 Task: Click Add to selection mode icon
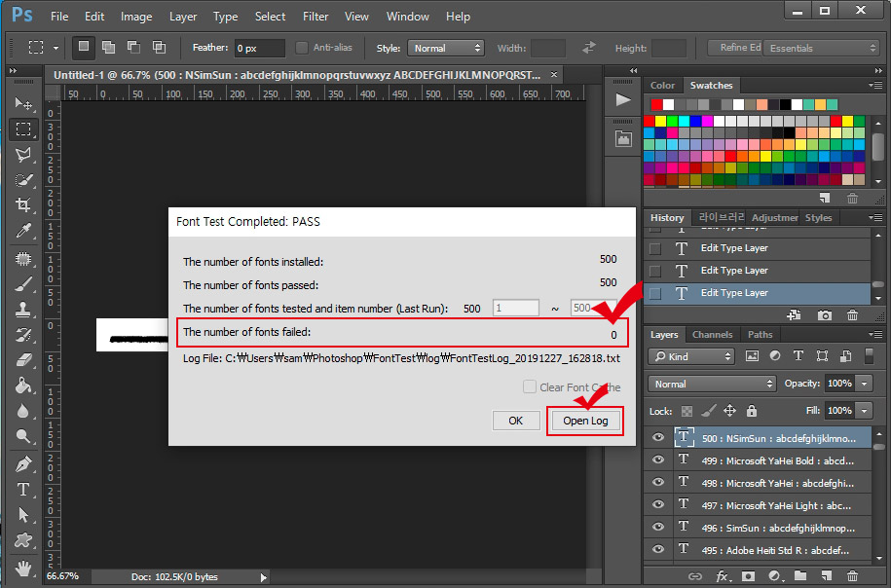coord(108,47)
